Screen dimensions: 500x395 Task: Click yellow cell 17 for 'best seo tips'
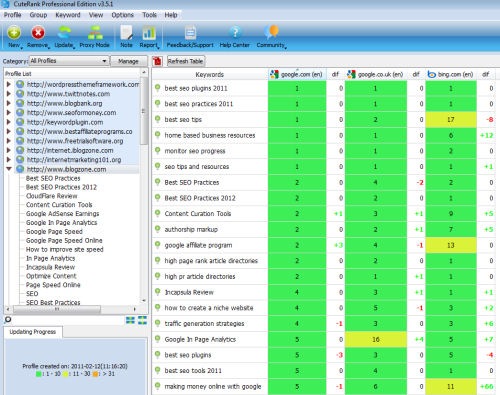point(451,119)
